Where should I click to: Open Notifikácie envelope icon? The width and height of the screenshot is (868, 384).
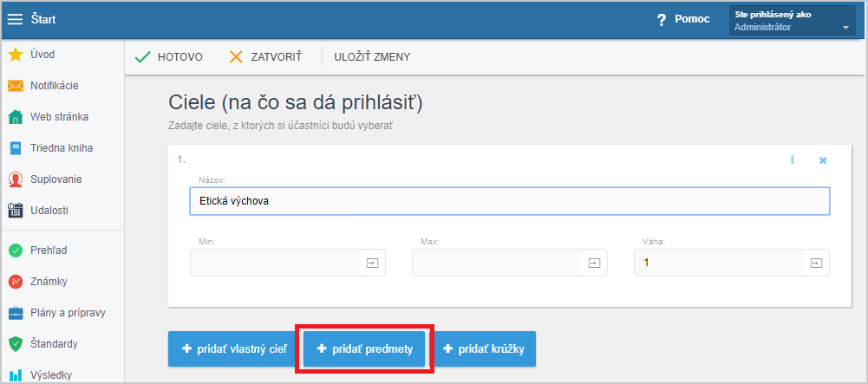[x=16, y=86]
